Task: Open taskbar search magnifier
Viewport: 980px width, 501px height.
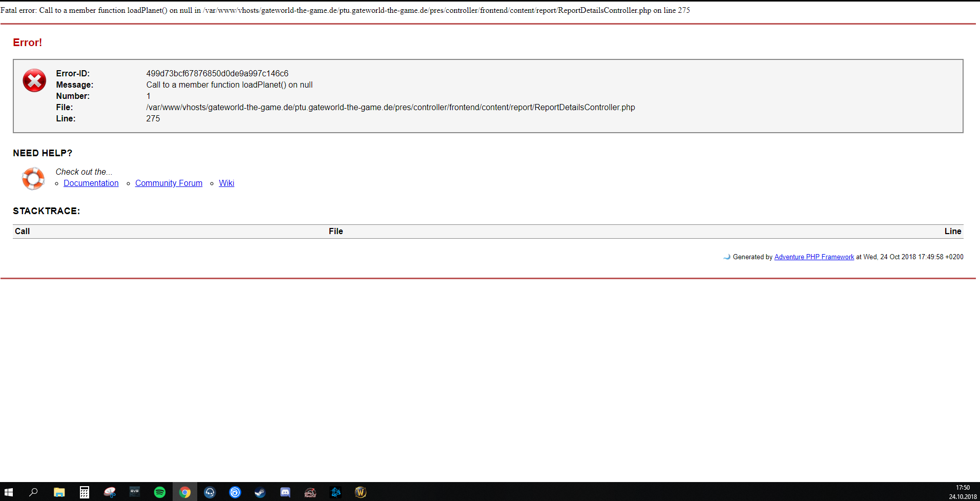Action: coord(34,492)
